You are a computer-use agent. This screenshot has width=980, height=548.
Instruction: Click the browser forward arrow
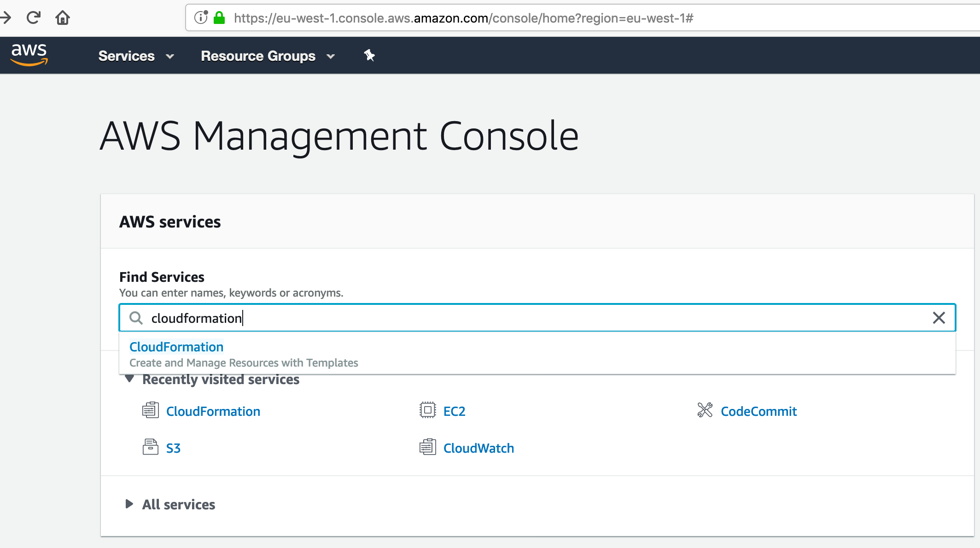(x=6, y=18)
